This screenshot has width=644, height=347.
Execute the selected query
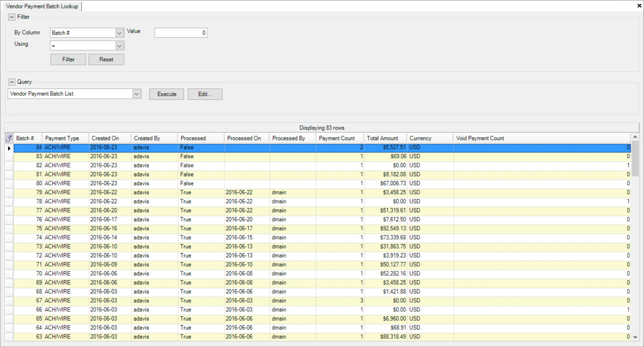click(166, 94)
